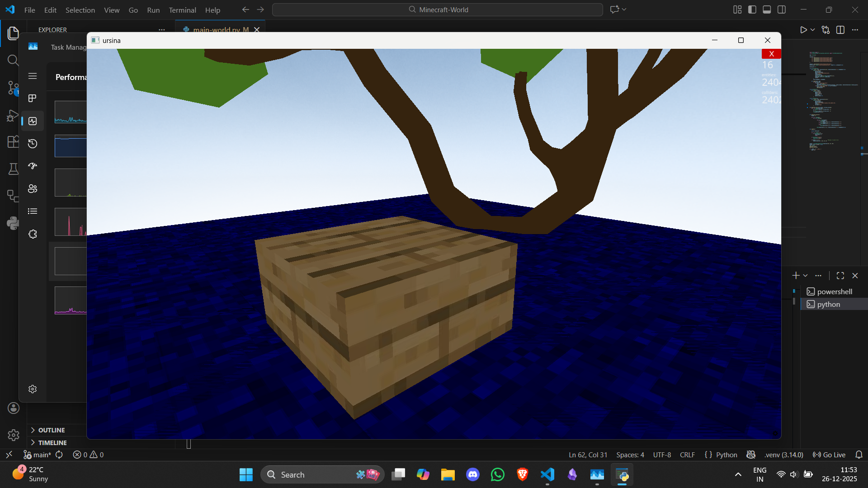The height and width of the screenshot is (488, 868).
Task: Open the Run and Debug view in VS Code
Action: (x=13, y=116)
